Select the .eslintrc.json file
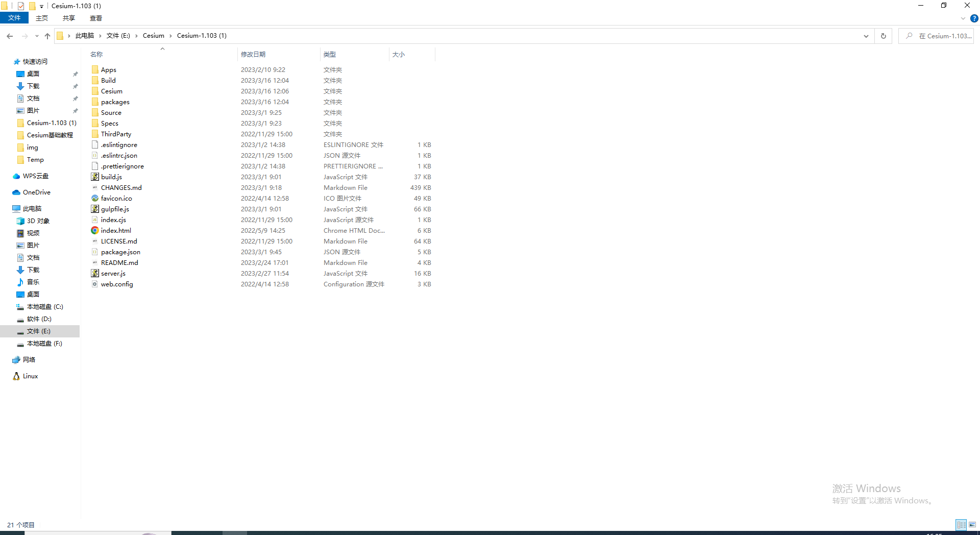The width and height of the screenshot is (980, 535). click(119, 156)
